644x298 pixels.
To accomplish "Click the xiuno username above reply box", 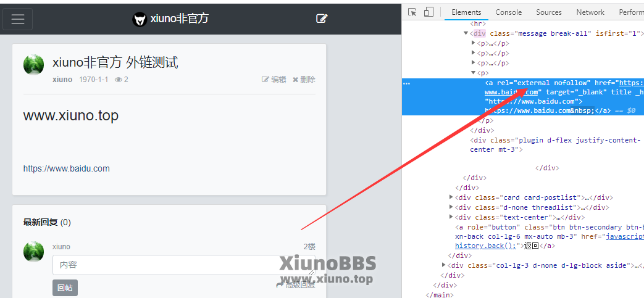I will pyautogui.click(x=61, y=247).
